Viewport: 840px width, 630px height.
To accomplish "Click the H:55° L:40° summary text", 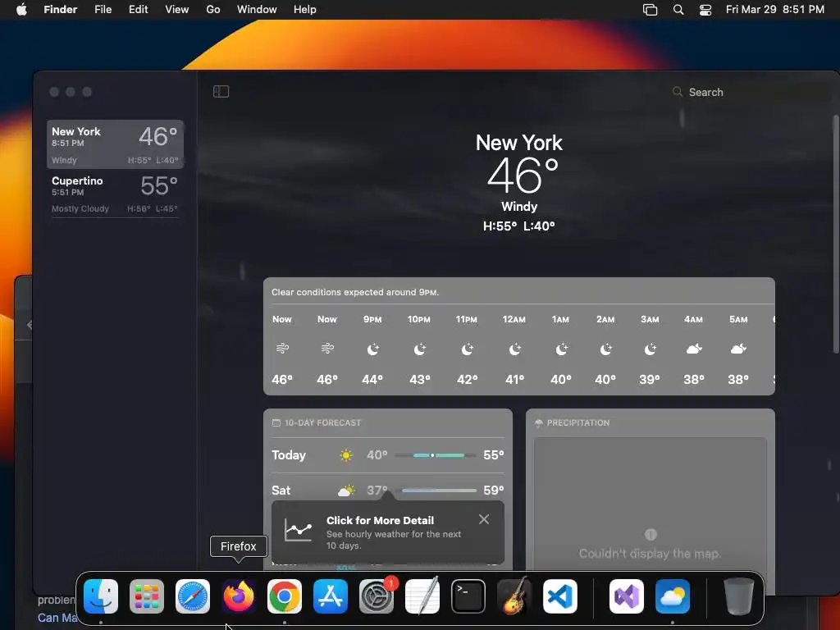I will [x=518, y=226].
